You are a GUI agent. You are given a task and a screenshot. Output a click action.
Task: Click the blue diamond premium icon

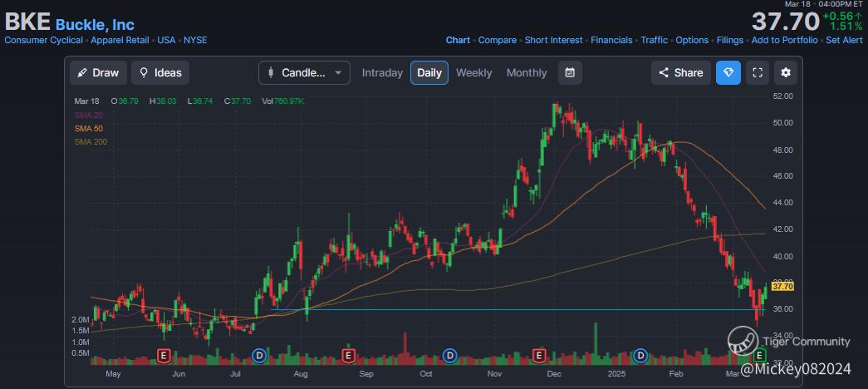(x=728, y=72)
